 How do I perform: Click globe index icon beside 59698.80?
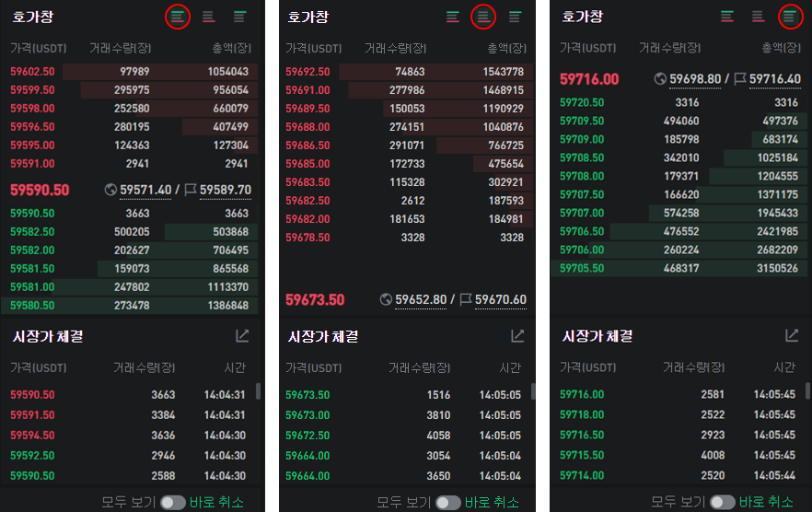pyautogui.click(x=660, y=79)
